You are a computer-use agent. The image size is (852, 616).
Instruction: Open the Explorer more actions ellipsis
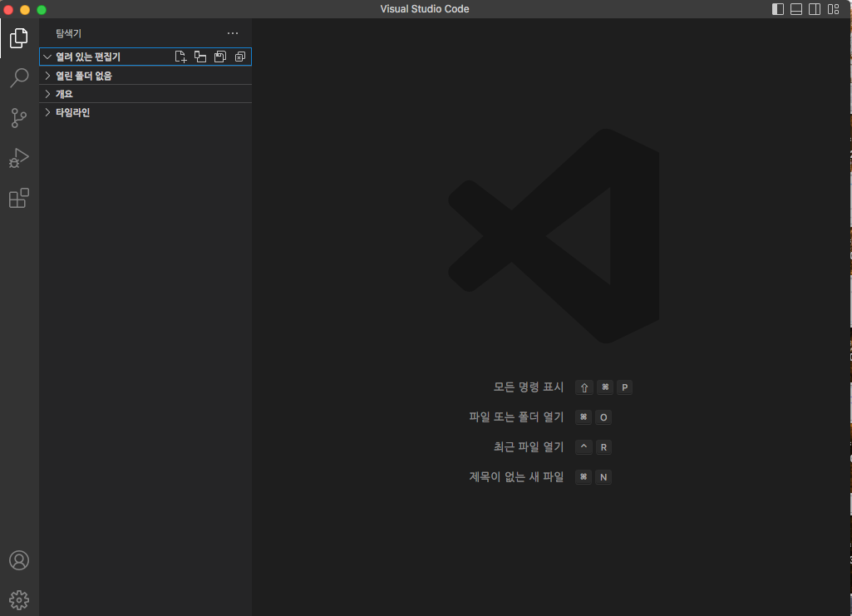pos(233,33)
